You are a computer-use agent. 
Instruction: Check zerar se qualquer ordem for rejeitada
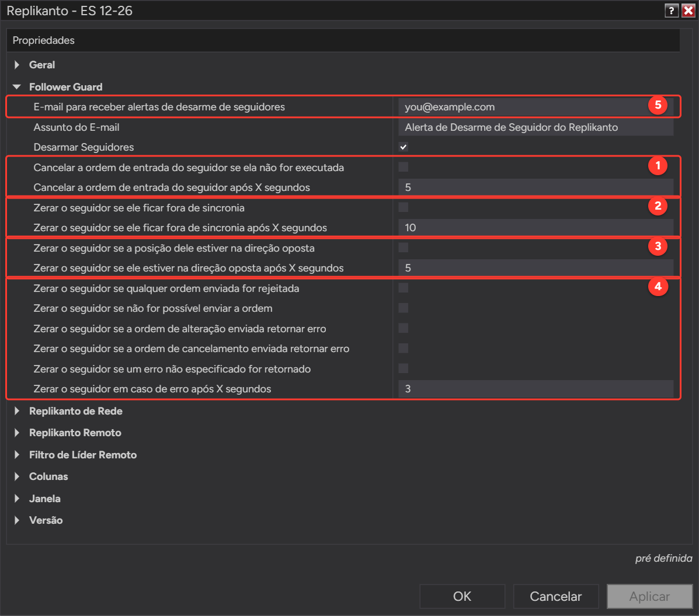(x=404, y=288)
